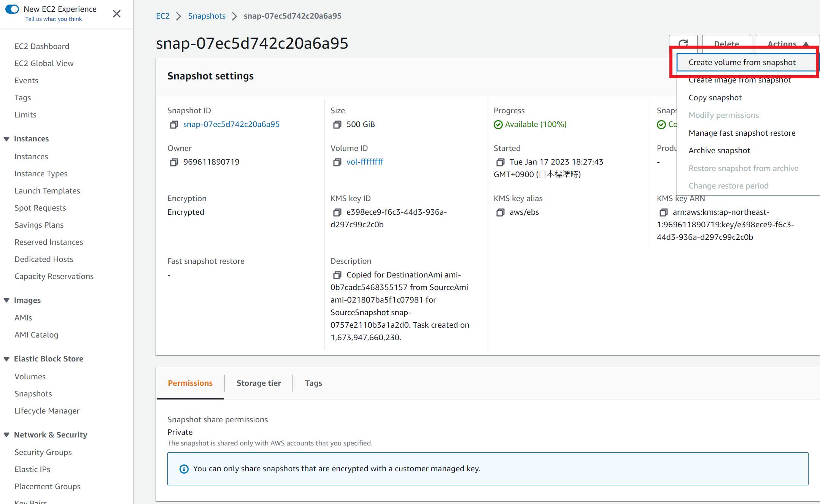Viewport: 820px width, 504px height.
Task: Copy the Volume ID vol-ffffffff icon
Action: (x=337, y=162)
